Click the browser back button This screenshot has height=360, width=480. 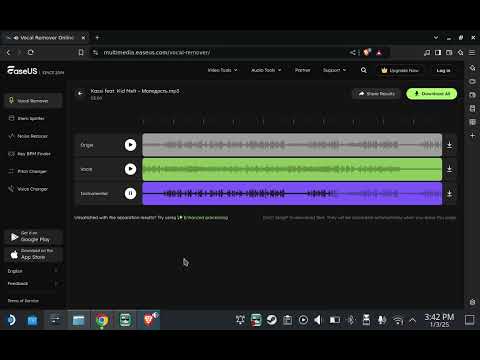coord(8,52)
